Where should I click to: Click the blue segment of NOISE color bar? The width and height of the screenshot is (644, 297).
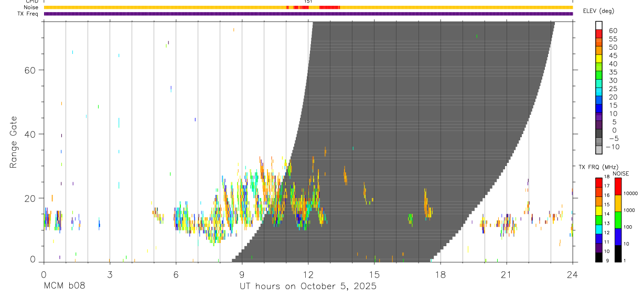618,237
